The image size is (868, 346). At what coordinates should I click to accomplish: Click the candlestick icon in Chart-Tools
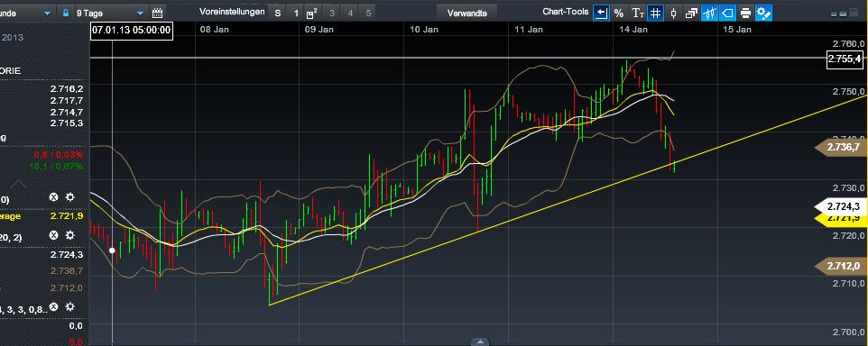673,14
